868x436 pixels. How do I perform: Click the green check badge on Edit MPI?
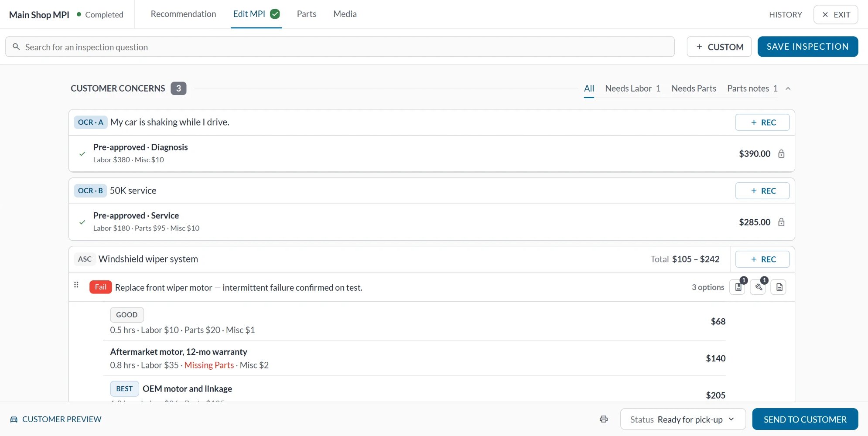[x=275, y=14]
